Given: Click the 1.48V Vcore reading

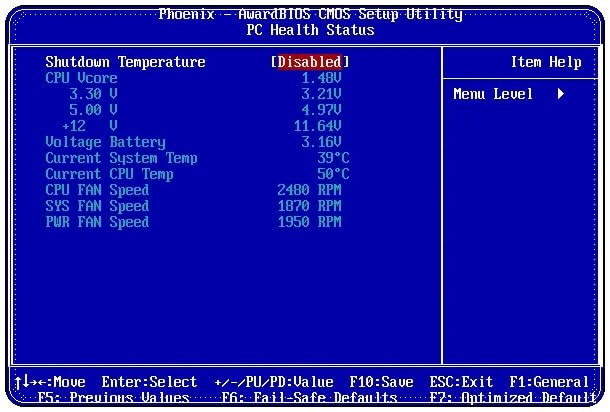Looking at the screenshot, I should (x=321, y=78).
